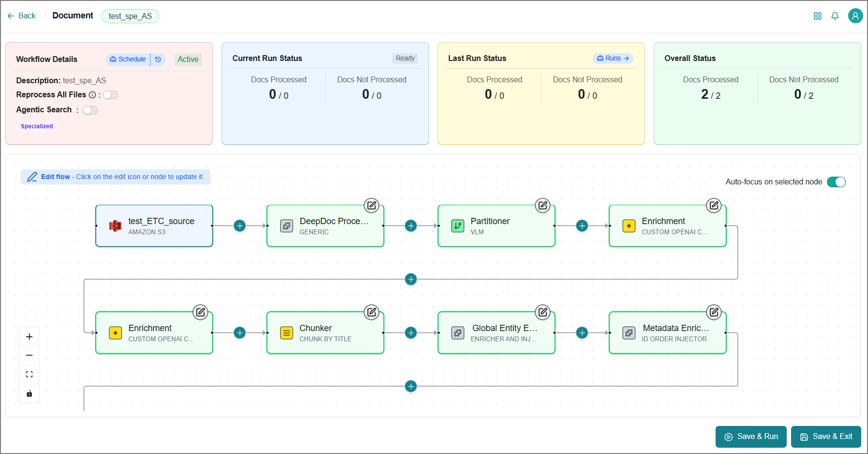Viewport: 868px width, 454px height.
Task: Click the Ready badge in Current Run Status
Action: [x=405, y=58]
